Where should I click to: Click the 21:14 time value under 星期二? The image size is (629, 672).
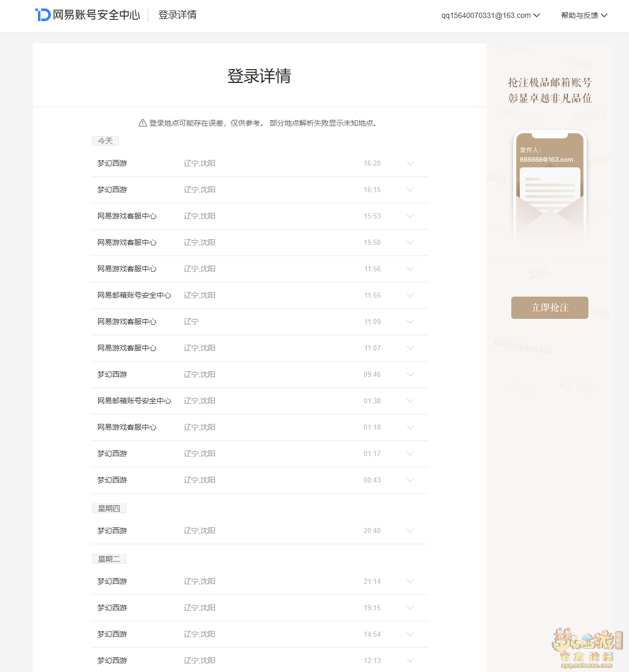(372, 582)
